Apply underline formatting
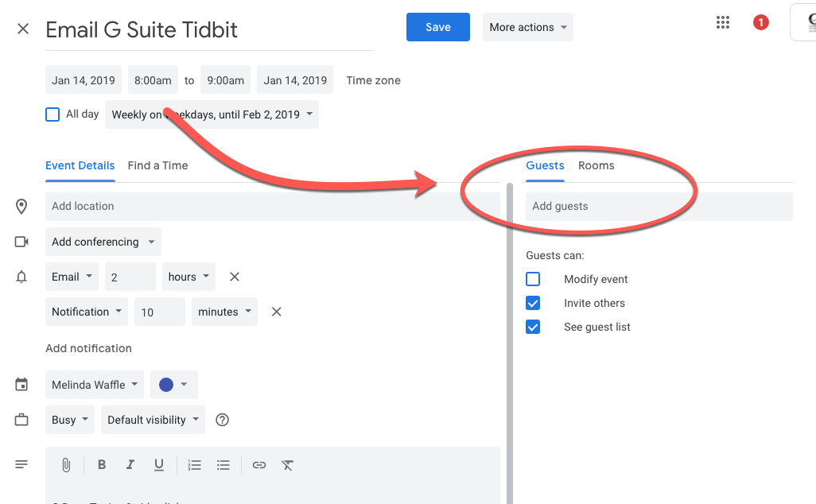Viewport: 816px width, 504px height. [159, 465]
